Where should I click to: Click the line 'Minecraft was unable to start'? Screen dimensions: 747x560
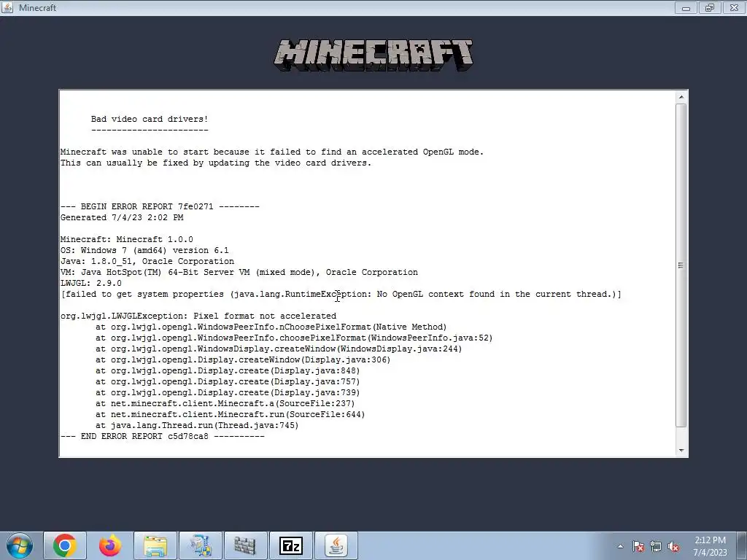click(272, 152)
